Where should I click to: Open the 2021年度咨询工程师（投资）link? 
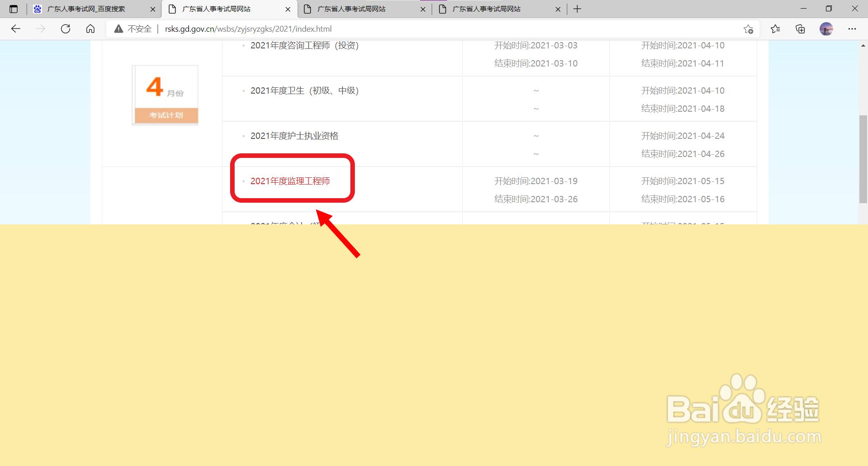304,45
